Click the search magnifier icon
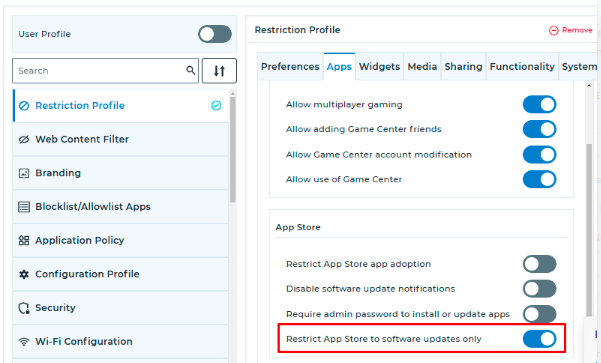The height and width of the screenshot is (363, 601). click(x=190, y=71)
